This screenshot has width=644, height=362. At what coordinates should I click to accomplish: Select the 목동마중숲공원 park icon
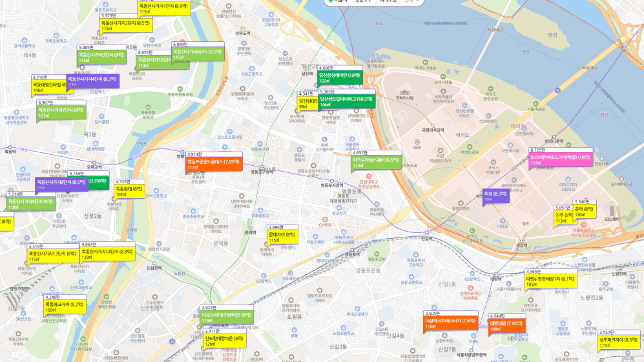point(180,88)
